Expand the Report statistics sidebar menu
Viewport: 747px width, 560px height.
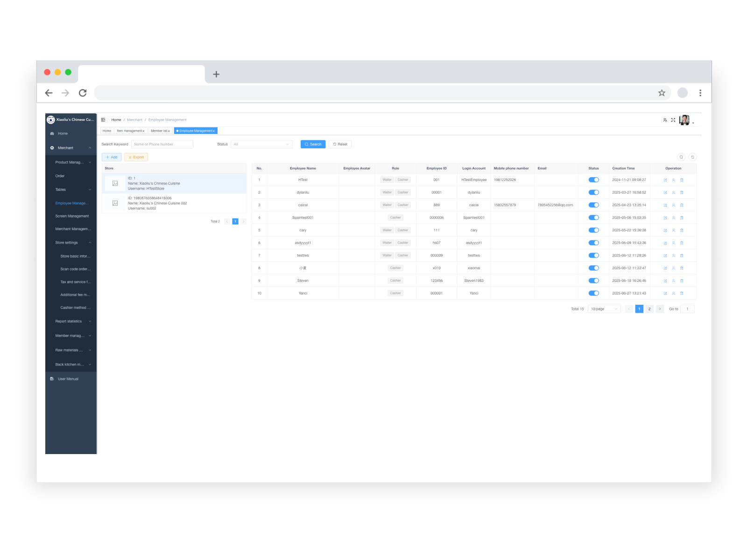pos(73,321)
